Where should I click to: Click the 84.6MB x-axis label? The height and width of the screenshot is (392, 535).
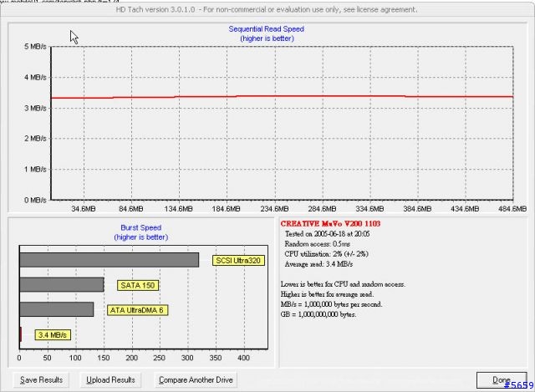130,208
